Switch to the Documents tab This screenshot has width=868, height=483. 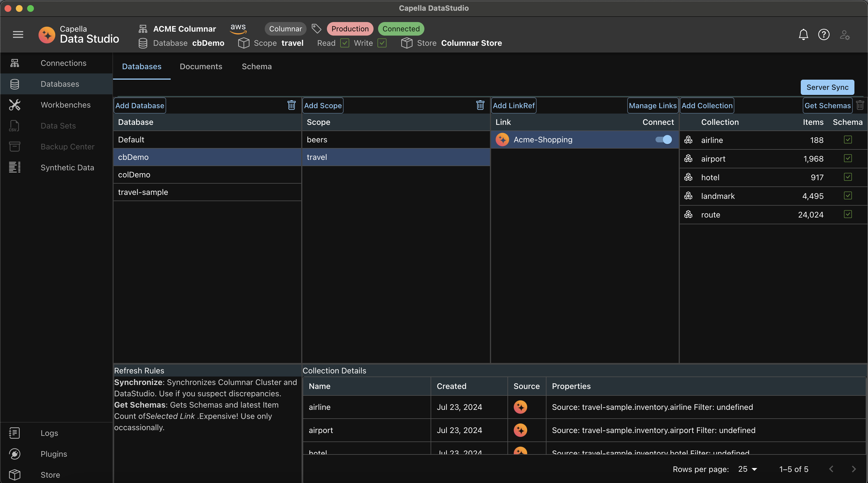click(201, 66)
